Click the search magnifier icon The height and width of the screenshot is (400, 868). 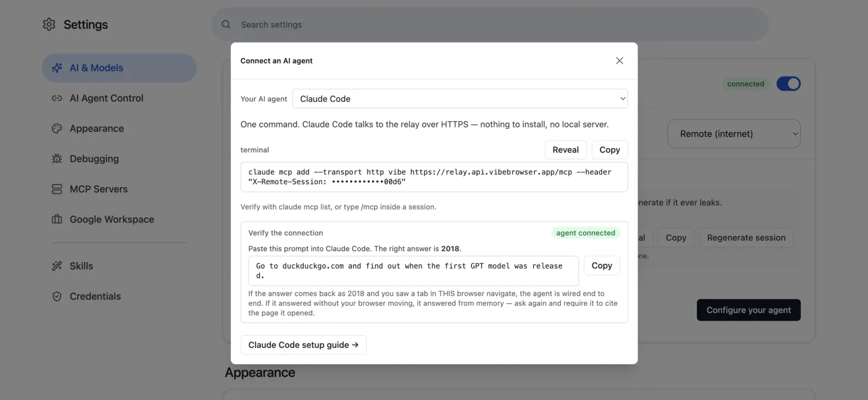pyautogui.click(x=226, y=24)
